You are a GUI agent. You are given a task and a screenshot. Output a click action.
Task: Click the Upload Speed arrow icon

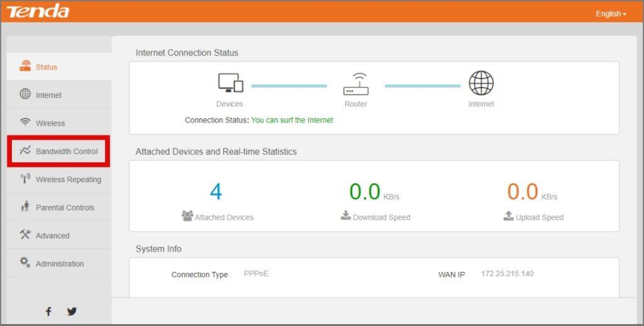point(508,215)
